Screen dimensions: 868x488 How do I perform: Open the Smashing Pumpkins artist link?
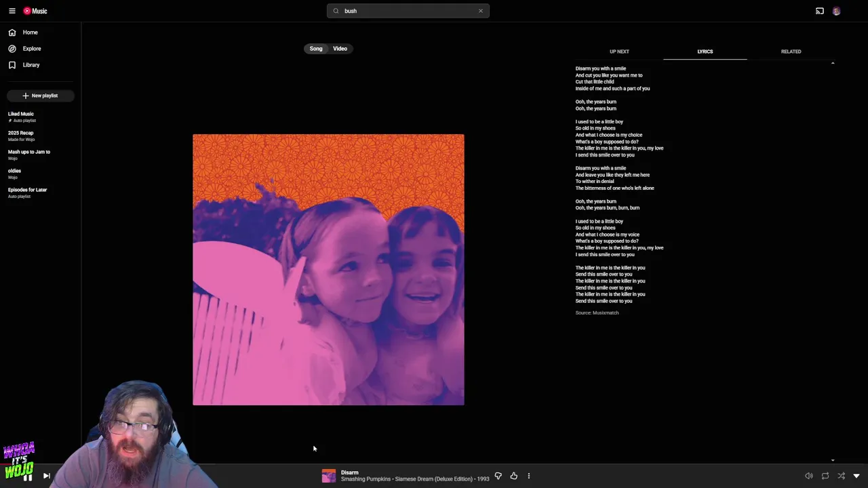pyautogui.click(x=366, y=479)
